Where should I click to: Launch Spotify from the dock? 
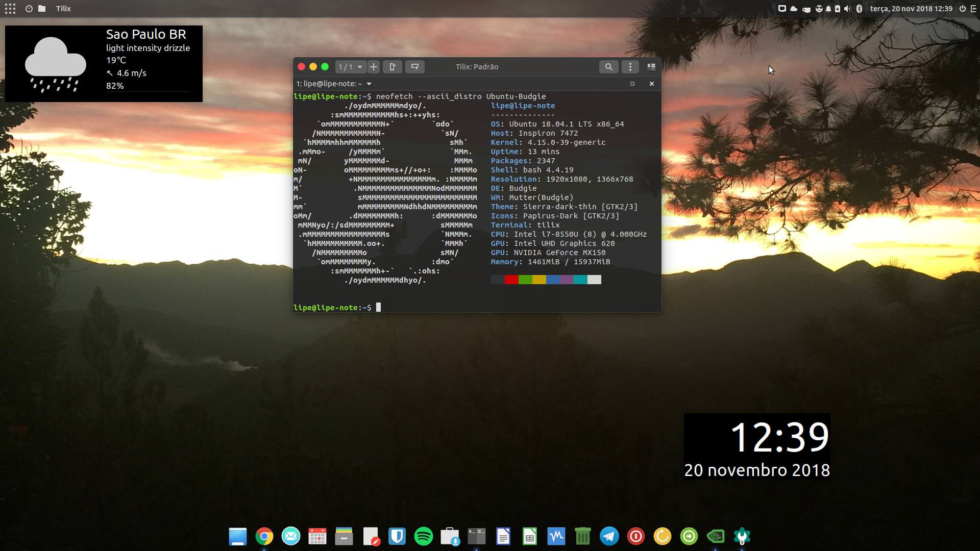(423, 536)
